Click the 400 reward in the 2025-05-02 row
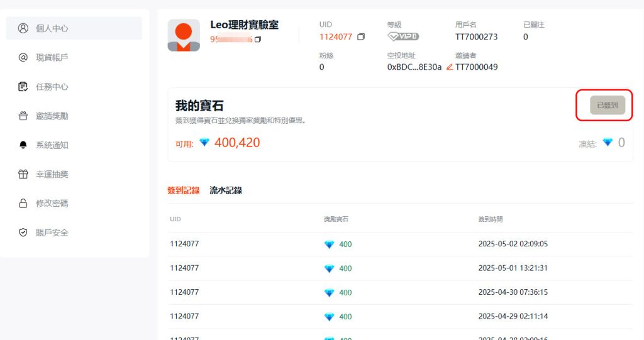Image resolution: width=644 pixels, height=340 pixels. 345,244
